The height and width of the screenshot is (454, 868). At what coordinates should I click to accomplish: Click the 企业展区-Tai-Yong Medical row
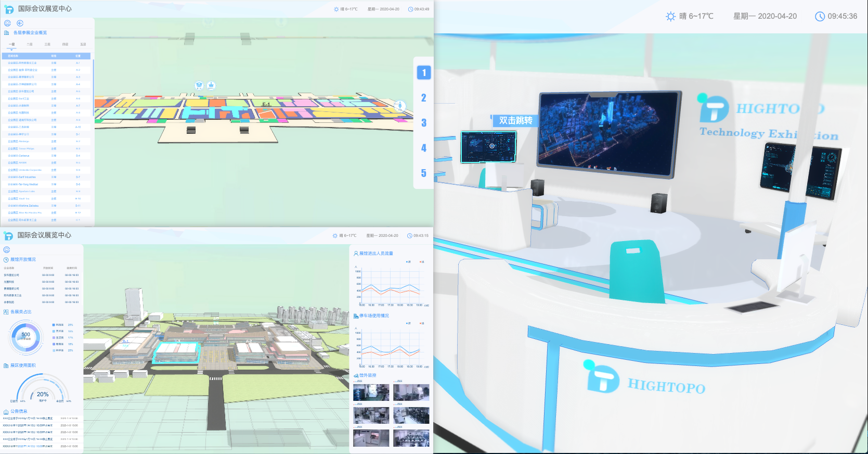coord(46,184)
